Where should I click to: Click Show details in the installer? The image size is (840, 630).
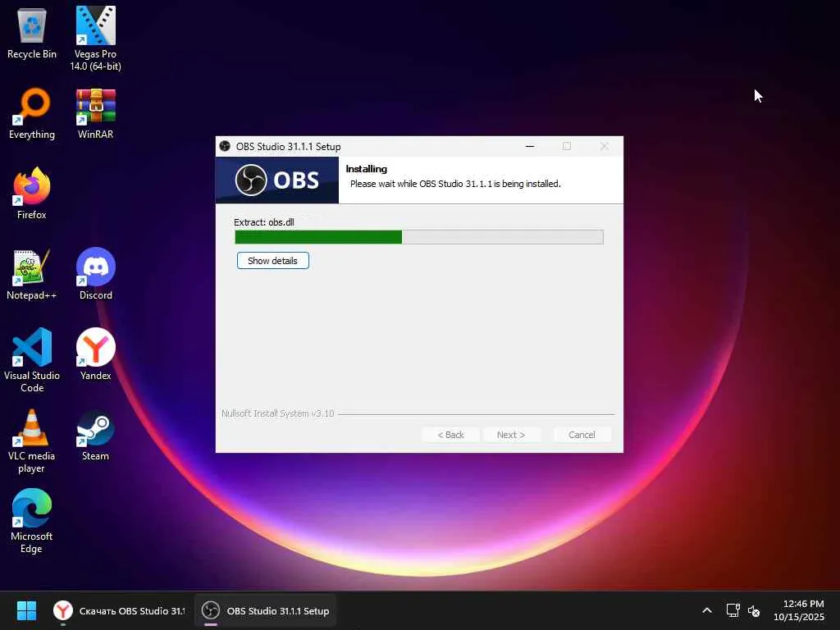272,261
